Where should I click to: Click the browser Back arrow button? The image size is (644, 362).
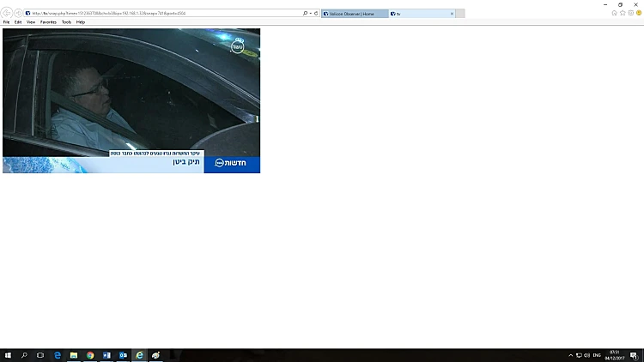pos(8,14)
